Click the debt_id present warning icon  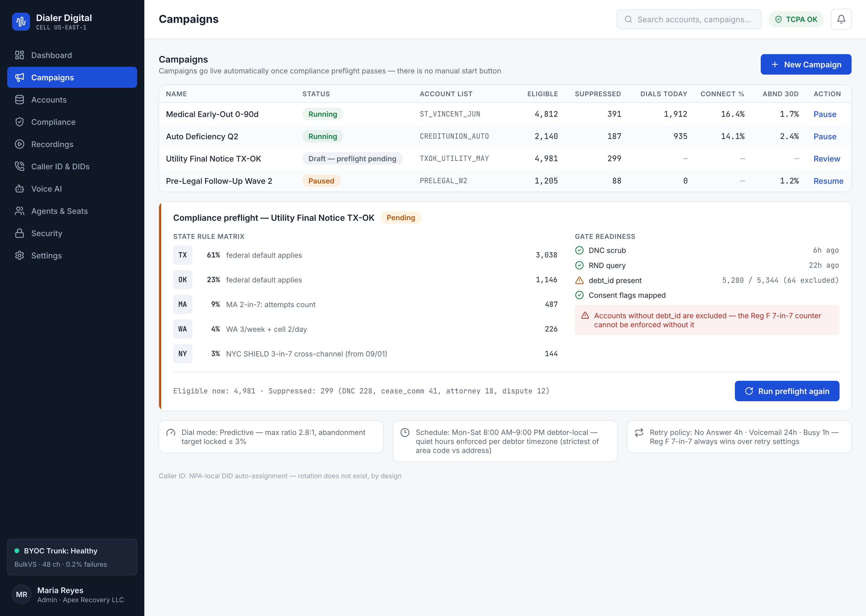(579, 280)
